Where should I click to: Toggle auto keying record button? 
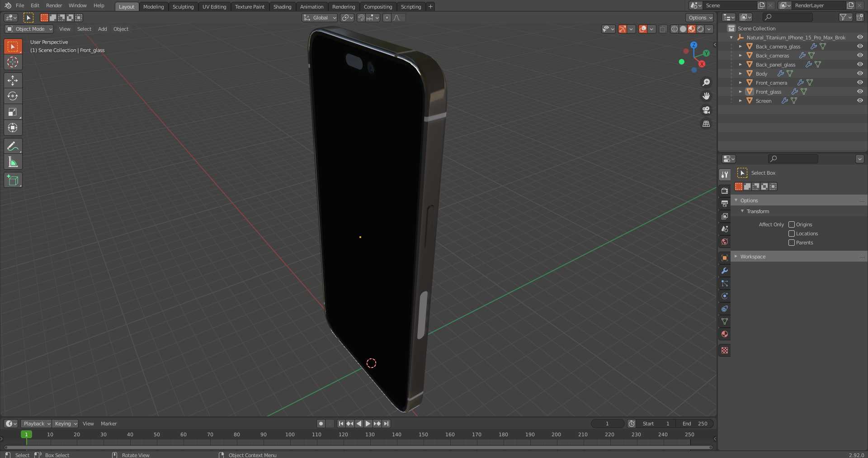pyautogui.click(x=321, y=424)
